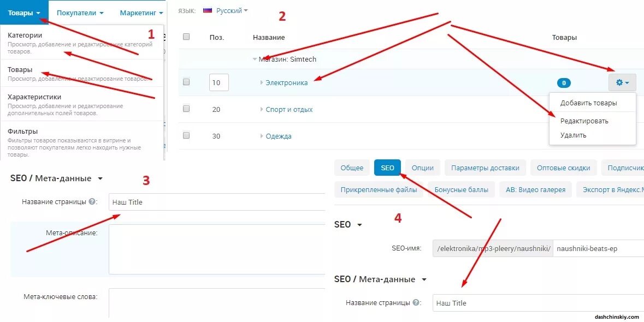Click the help icon next to Название страницы in right panel

[416, 303]
